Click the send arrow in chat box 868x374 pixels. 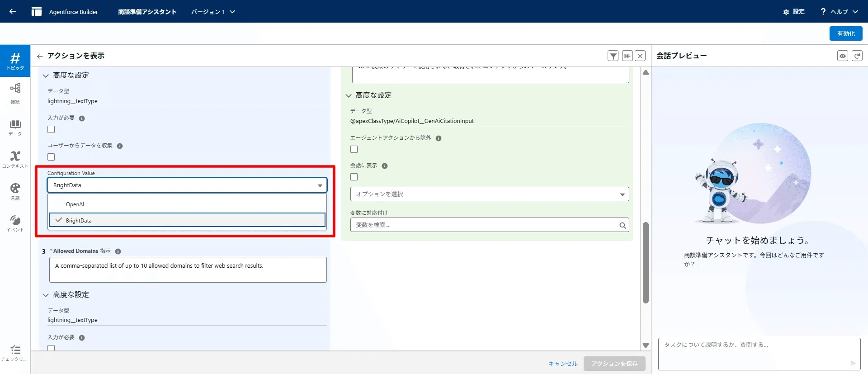[853, 363]
